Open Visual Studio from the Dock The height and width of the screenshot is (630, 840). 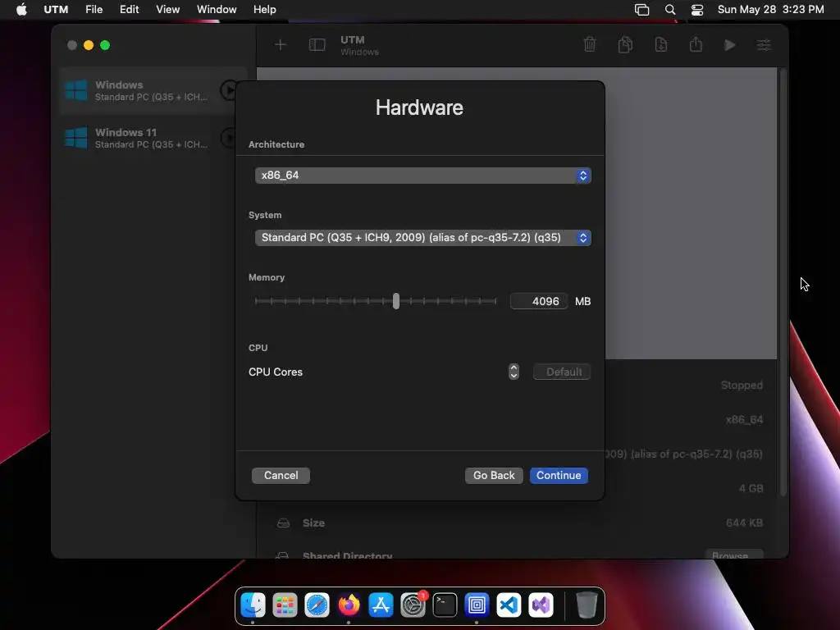tap(541, 605)
